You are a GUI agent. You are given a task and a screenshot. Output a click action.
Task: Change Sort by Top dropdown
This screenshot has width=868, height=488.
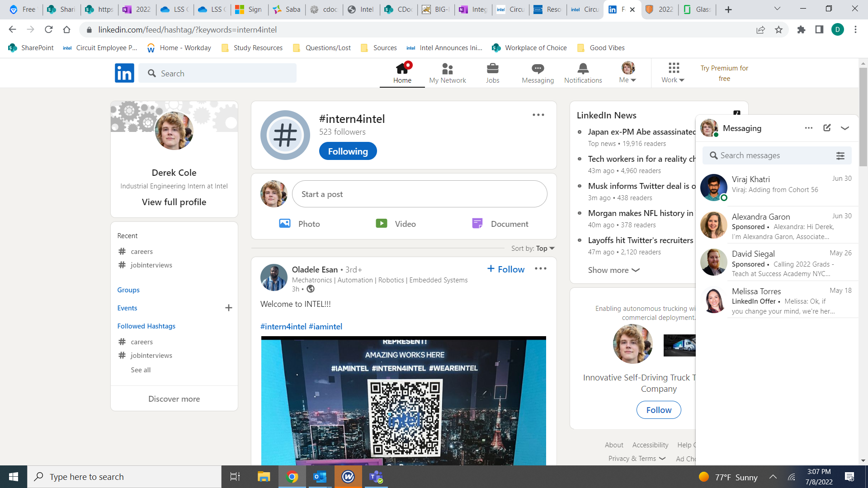point(545,248)
